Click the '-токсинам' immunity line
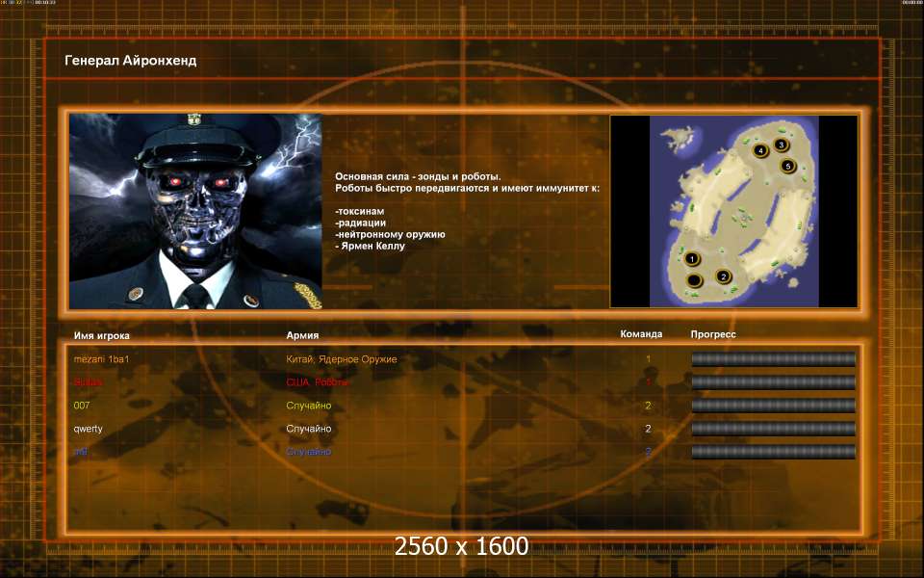Image resolution: width=924 pixels, height=578 pixels. pyautogui.click(x=359, y=211)
